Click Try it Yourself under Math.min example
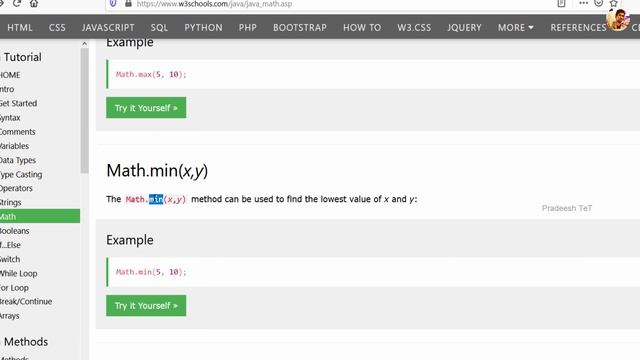This screenshot has height=360, width=640. click(x=146, y=306)
